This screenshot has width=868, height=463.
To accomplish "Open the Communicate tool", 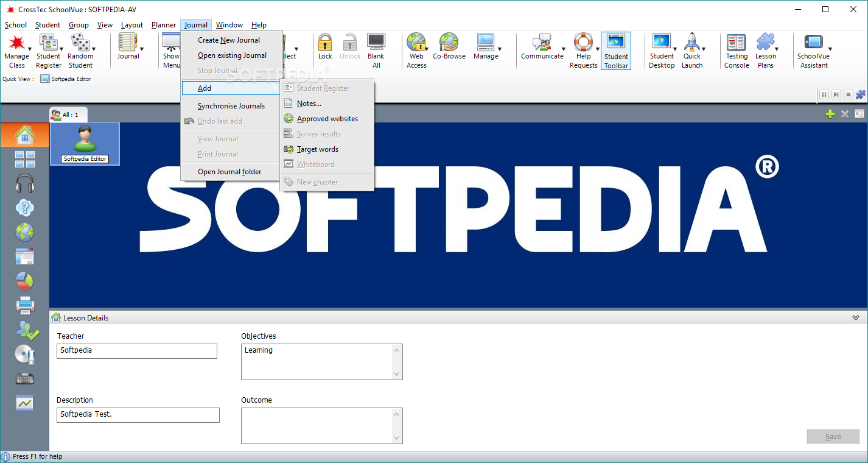I will (x=542, y=47).
